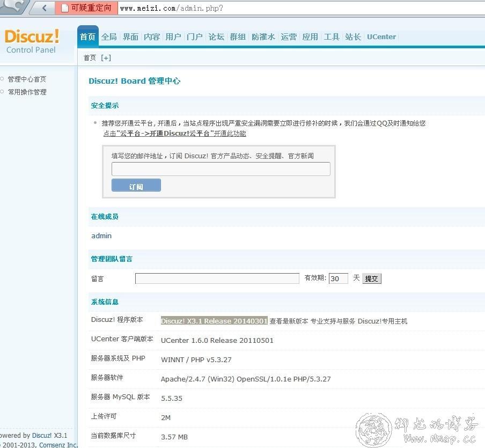Click the UCenter 1.6.0 Release 20110501 text

tap(217, 340)
